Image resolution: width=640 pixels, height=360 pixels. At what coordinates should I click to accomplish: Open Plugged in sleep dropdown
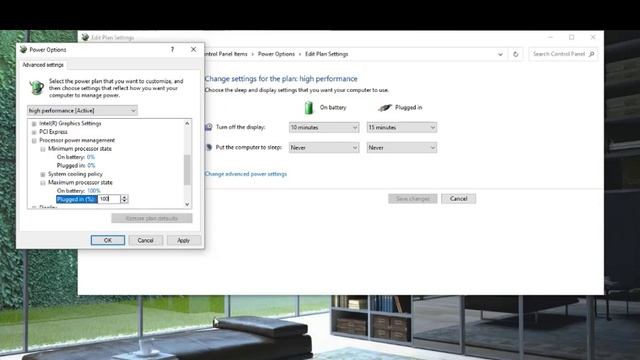coord(402,148)
